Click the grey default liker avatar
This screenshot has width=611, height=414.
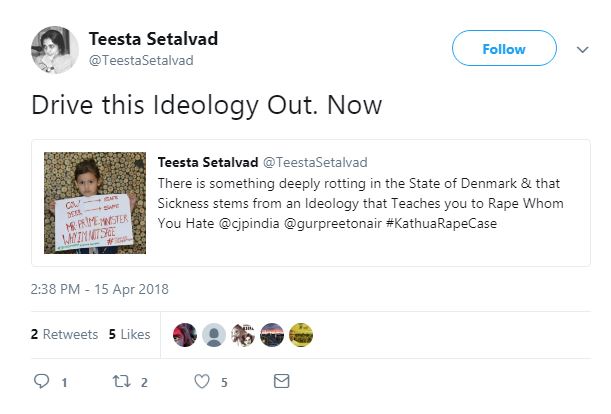[214, 335]
